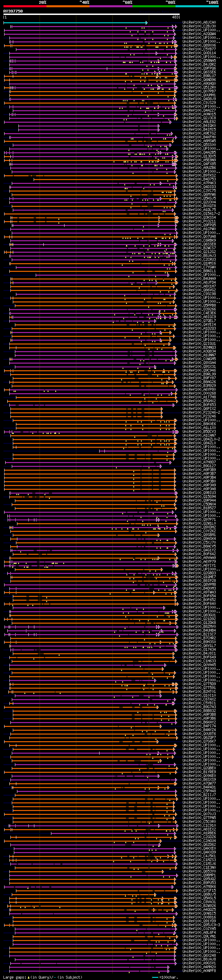Click hit label UniRef100_C9JS29
Image resolution: width=222 pixels, height=980 pixels.
(x=199, y=103)
